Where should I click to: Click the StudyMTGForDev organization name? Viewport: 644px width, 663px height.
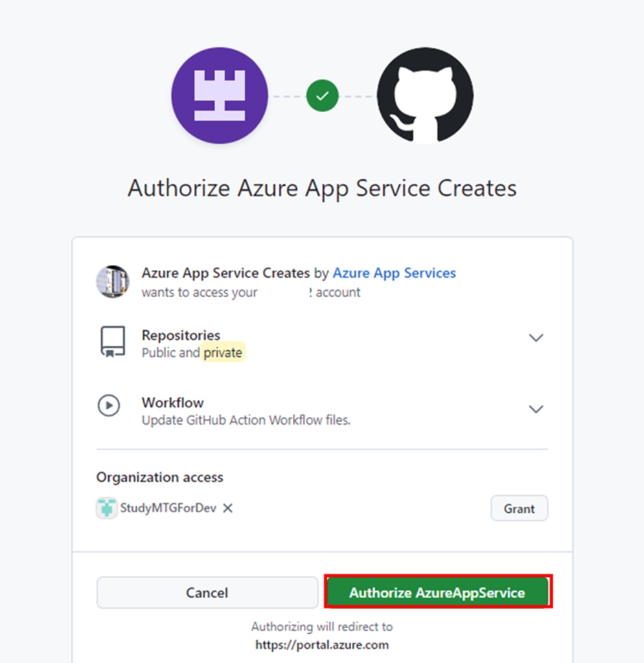pos(168,508)
